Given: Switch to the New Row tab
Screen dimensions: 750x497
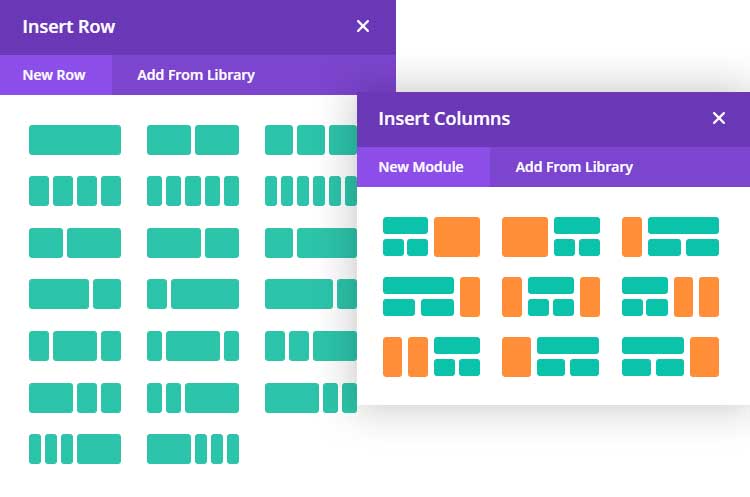Looking at the screenshot, I should [x=54, y=75].
